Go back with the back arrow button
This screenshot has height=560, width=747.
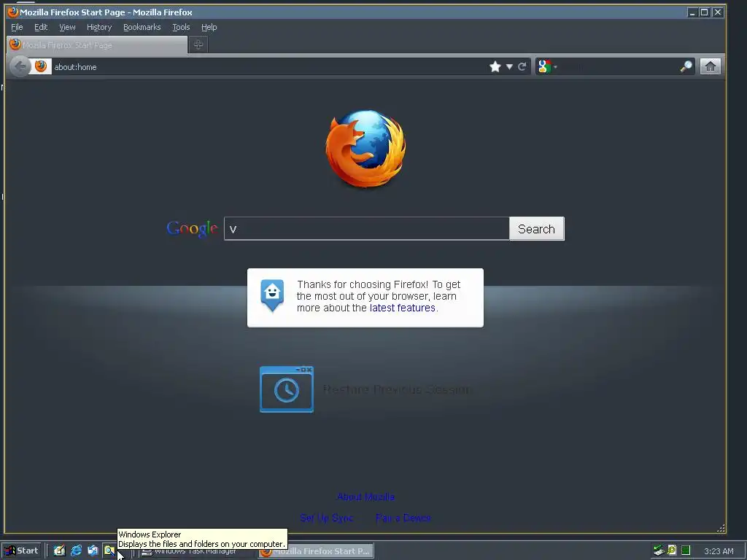click(x=20, y=66)
